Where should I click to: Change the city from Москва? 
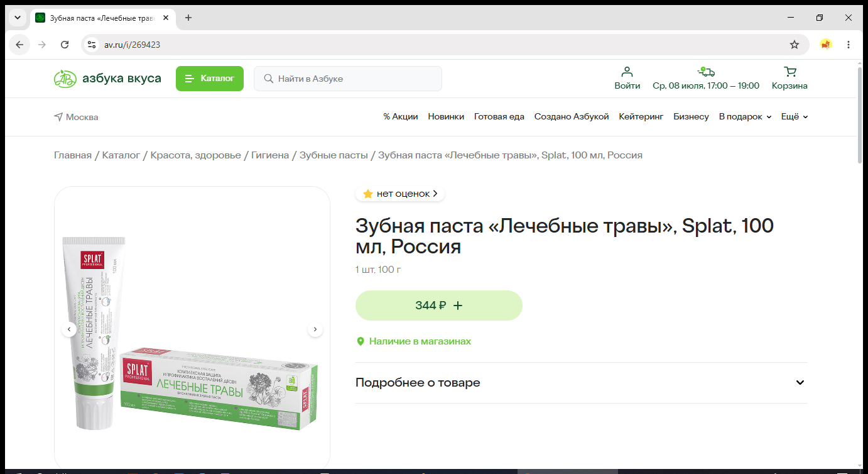point(76,117)
